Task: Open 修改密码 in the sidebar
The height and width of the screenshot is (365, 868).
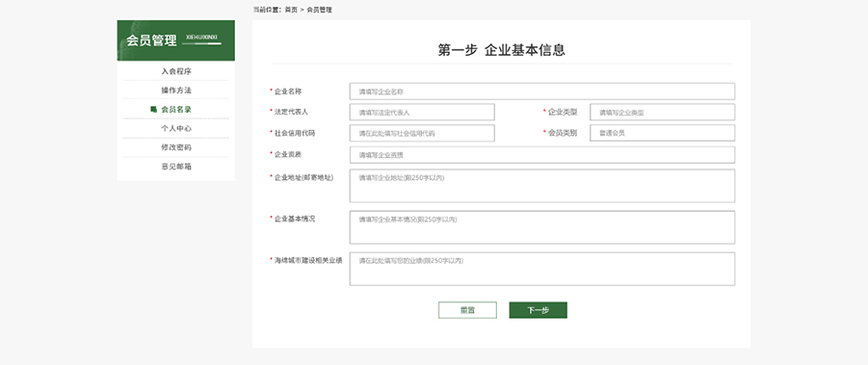Action: tap(176, 147)
